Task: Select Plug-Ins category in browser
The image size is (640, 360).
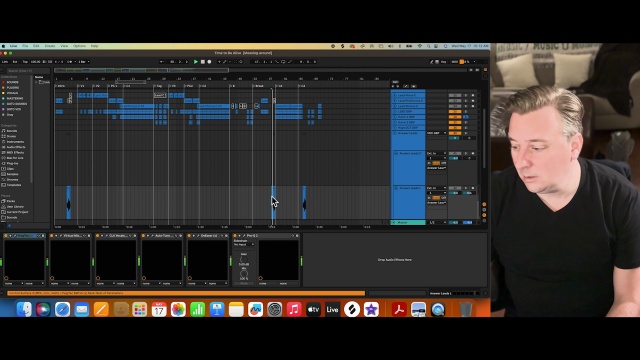Action: click(x=13, y=163)
